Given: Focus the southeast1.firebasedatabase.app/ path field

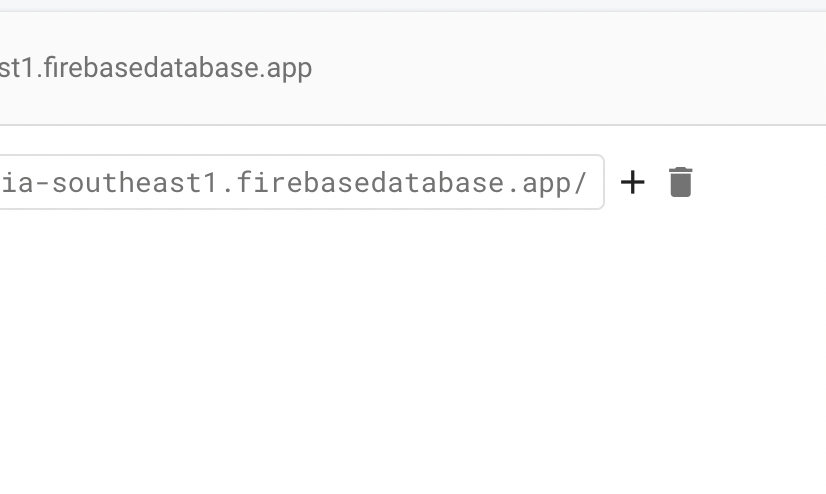Looking at the screenshot, I should click(x=301, y=182).
